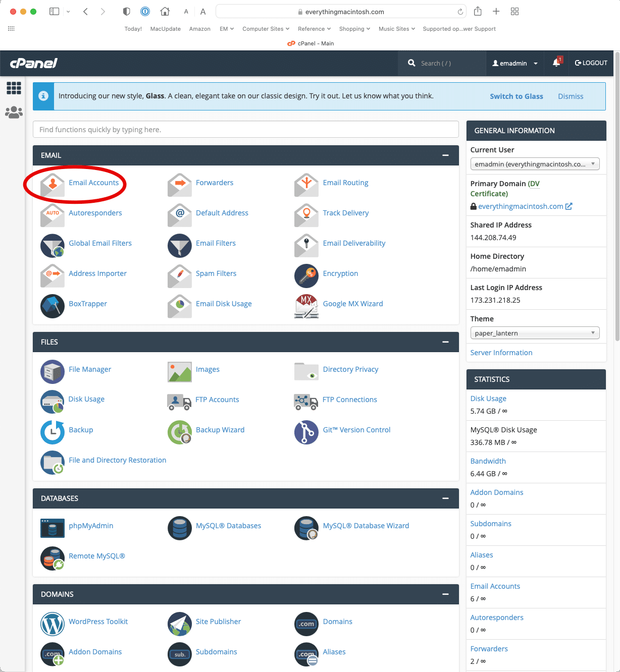The image size is (620, 672).
Task: Click the Directory Privacy folder icon
Action: click(306, 371)
